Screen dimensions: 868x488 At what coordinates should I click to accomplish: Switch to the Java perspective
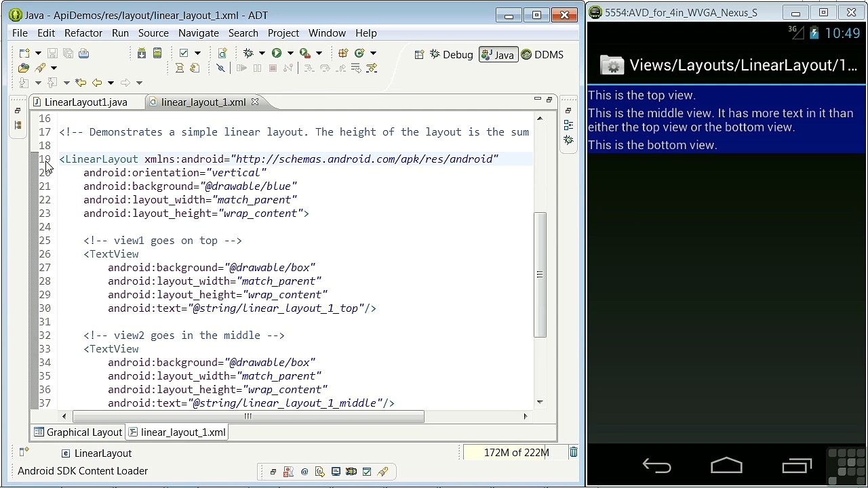point(498,55)
